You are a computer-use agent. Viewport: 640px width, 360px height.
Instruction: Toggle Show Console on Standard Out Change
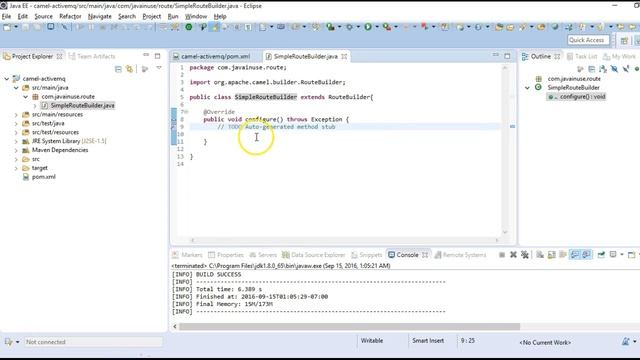tap(574, 255)
